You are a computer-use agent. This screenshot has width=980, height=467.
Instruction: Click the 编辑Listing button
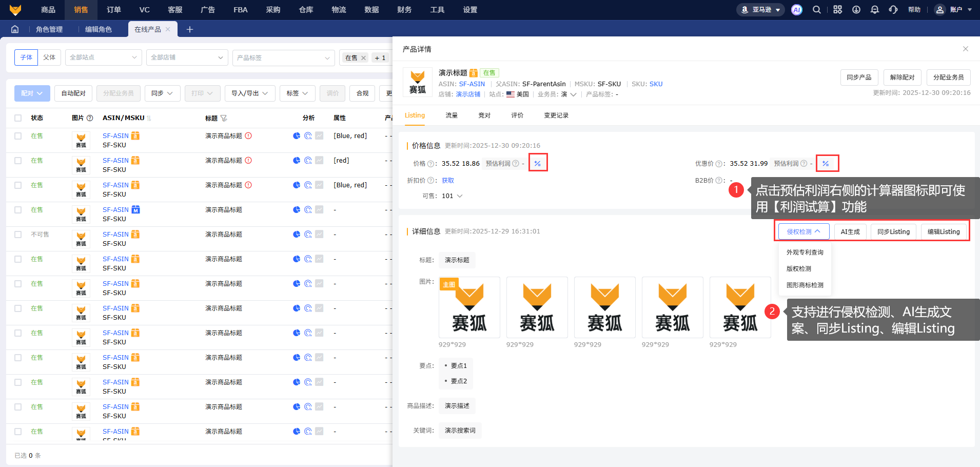944,231
